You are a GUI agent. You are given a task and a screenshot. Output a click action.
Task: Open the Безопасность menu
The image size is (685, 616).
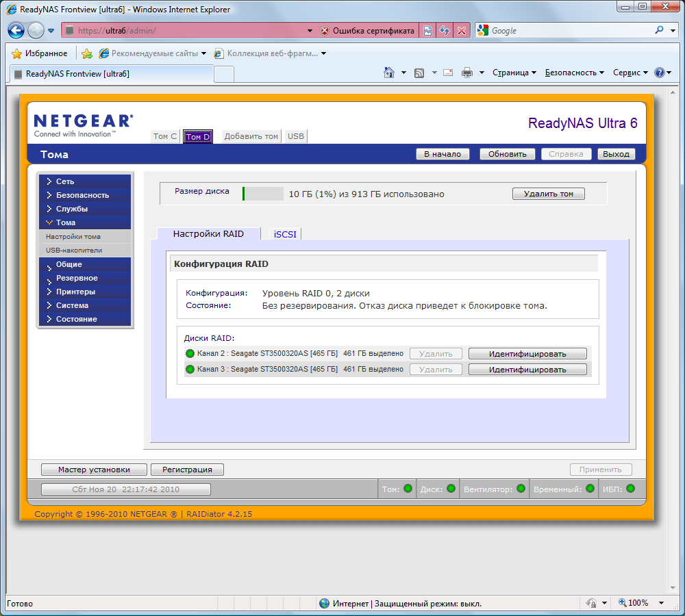point(575,73)
